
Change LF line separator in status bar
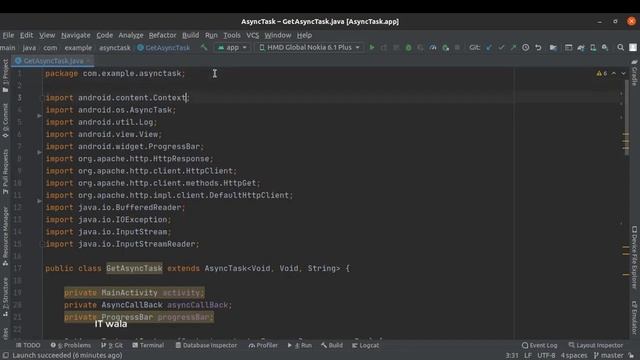[x=528, y=356]
